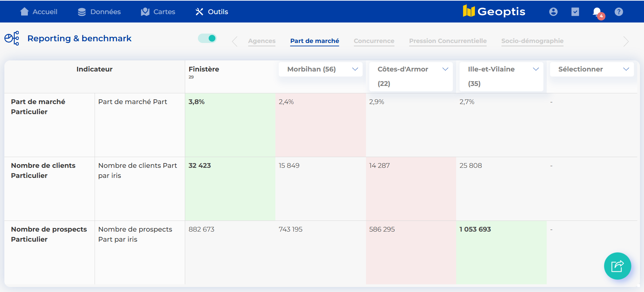The width and height of the screenshot is (644, 292).
Task: Open the checklist tasks icon
Action: coord(575,12)
